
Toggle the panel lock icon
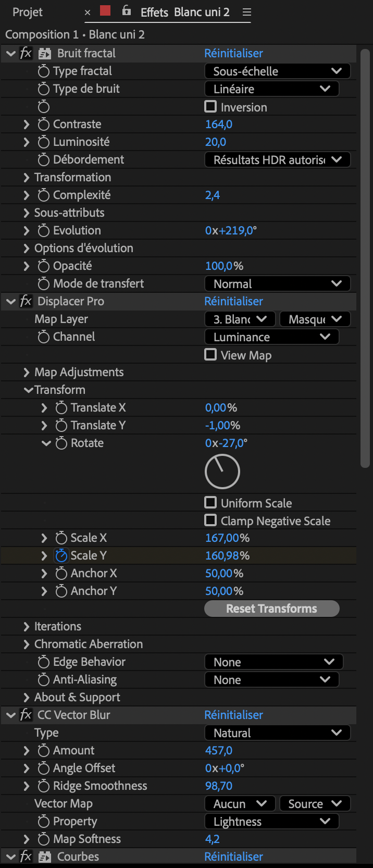pyautogui.click(x=127, y=11)
